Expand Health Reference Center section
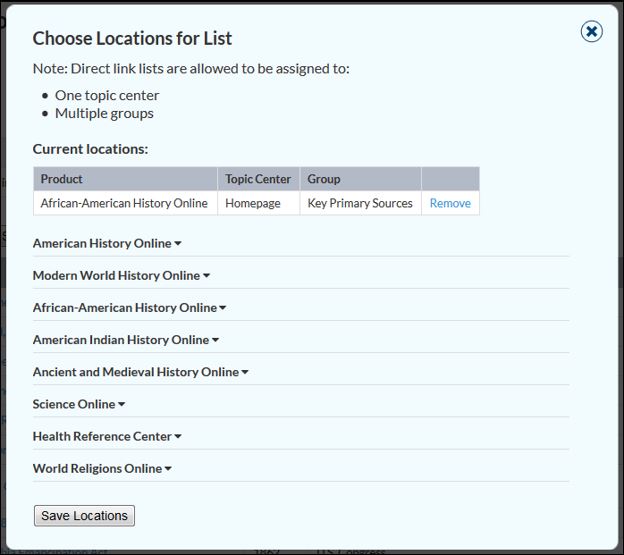 pos(107,436)
